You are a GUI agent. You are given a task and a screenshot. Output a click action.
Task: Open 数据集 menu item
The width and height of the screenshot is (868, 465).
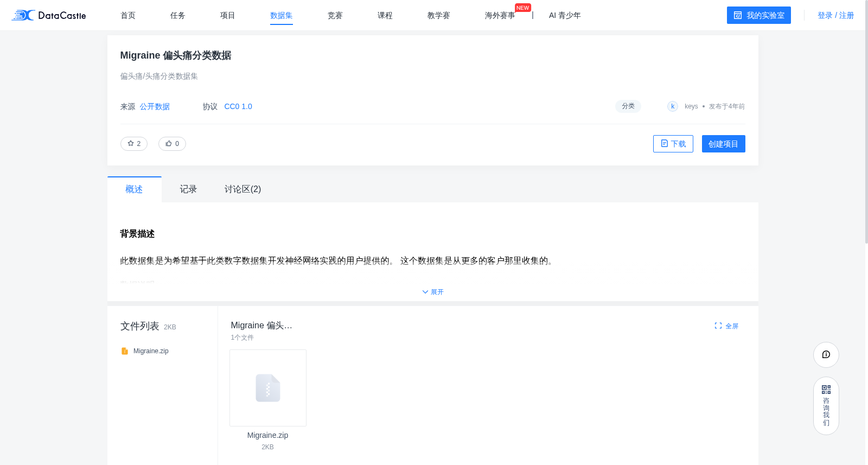282,15
